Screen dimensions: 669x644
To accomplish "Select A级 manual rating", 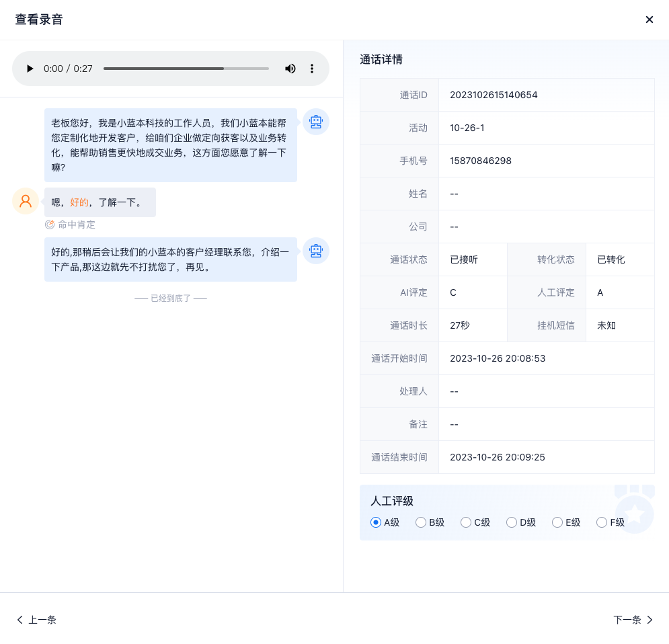I will (x=376, y=522).
